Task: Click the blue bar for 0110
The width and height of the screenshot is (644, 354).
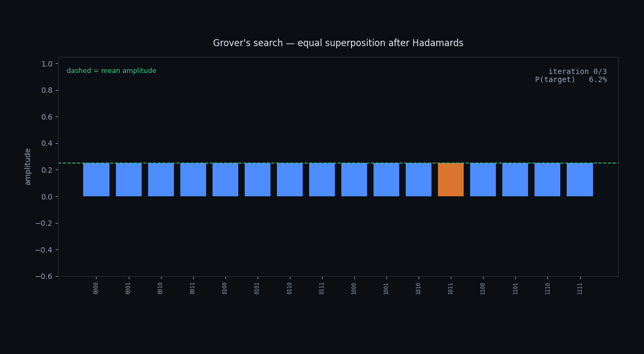Action: point(290,180)
